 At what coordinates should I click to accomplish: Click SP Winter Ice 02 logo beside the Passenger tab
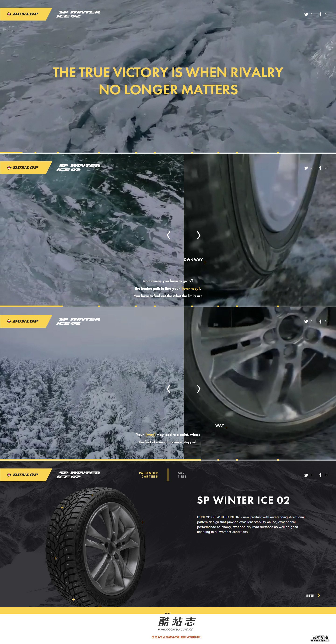78,475
